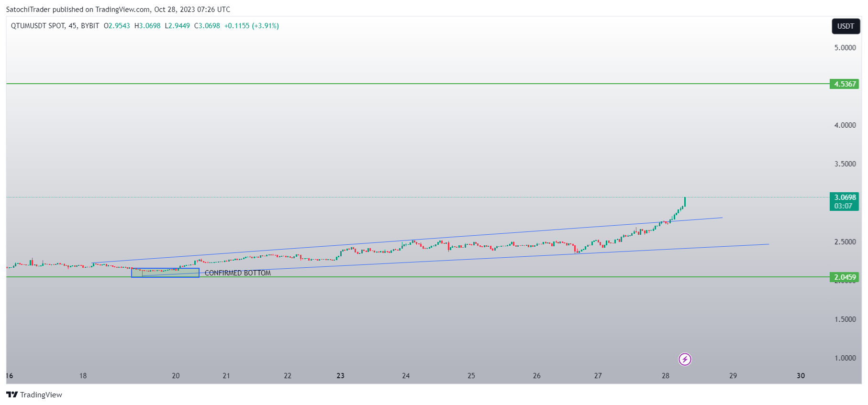Viewport: 868px width, 405px height.
Task: Click the close price value C3.0698
Action: pos(207,26)
